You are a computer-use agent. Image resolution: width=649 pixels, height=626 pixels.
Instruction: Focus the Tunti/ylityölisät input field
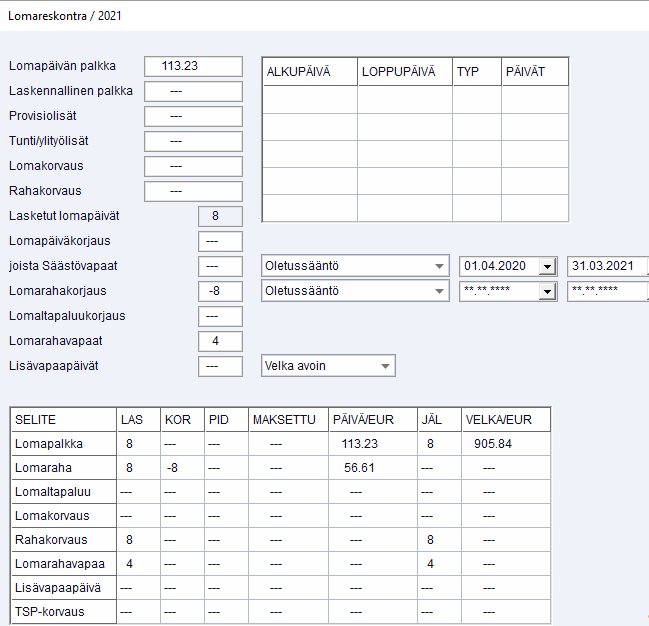(x=193, y=141)
